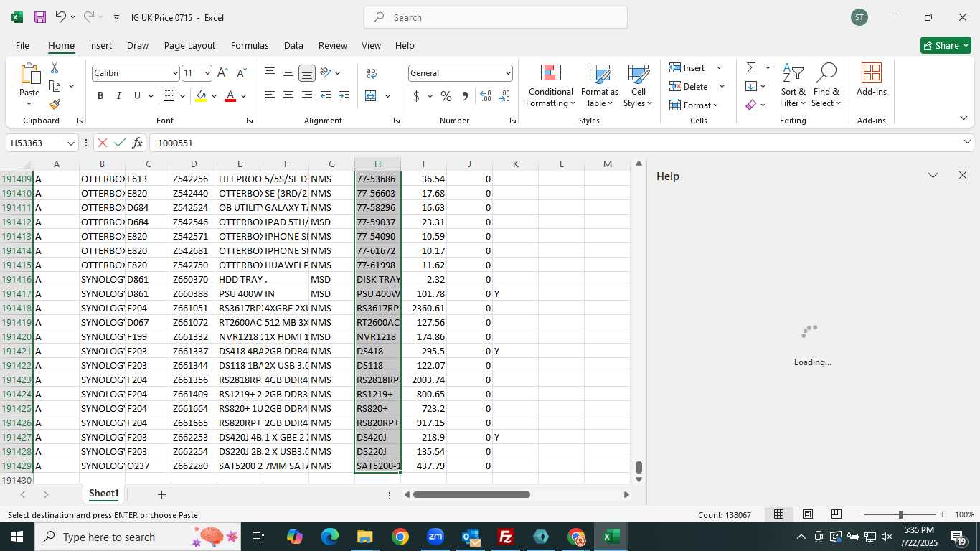This screenshot has height=551, width=980.
Task: Decrease indent in Alignment group
Action: [x=326, y=96]
